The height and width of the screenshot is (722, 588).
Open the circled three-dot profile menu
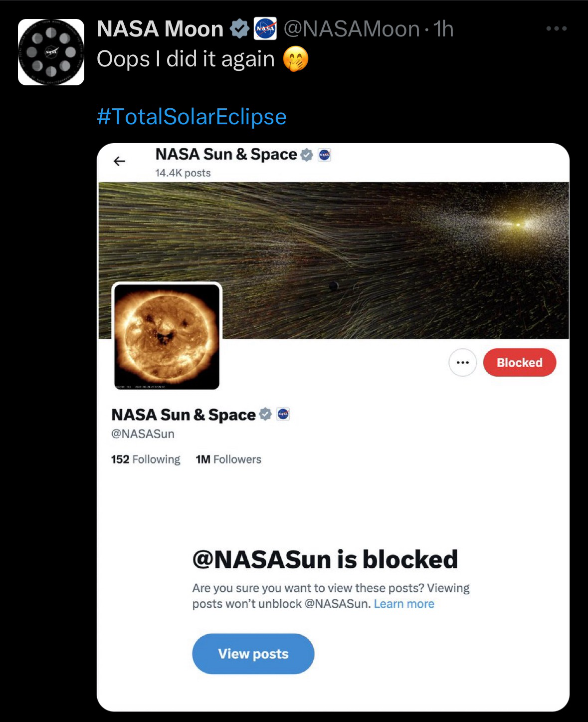[462, 363]
